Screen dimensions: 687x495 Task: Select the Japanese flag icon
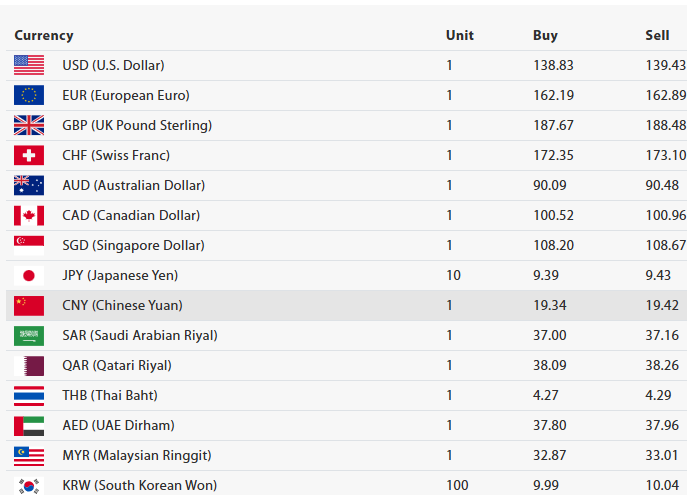click(29, 275)
